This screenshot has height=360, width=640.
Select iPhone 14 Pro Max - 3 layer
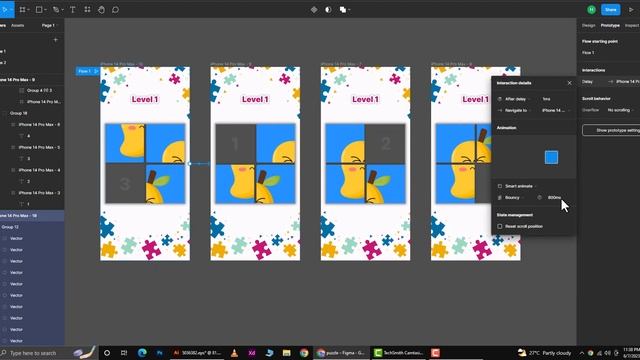pyautogui.click(x=39, y=193)
